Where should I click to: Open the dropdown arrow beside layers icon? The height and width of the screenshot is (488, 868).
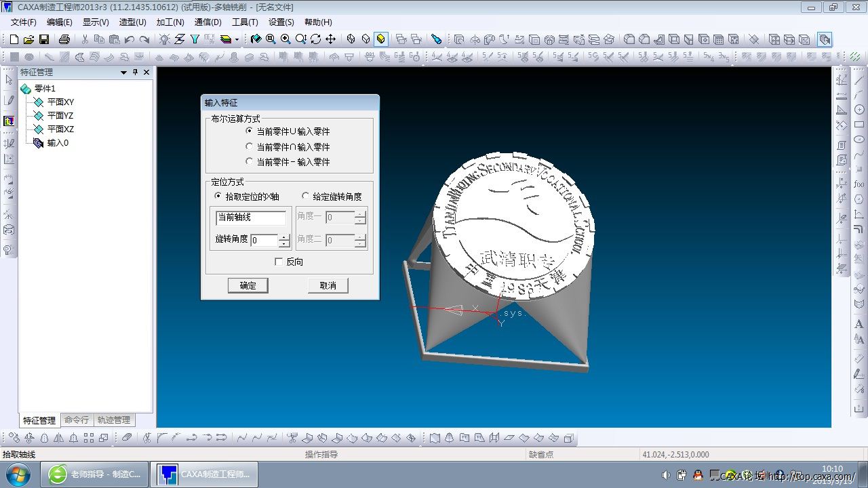(x=237, y=39)
